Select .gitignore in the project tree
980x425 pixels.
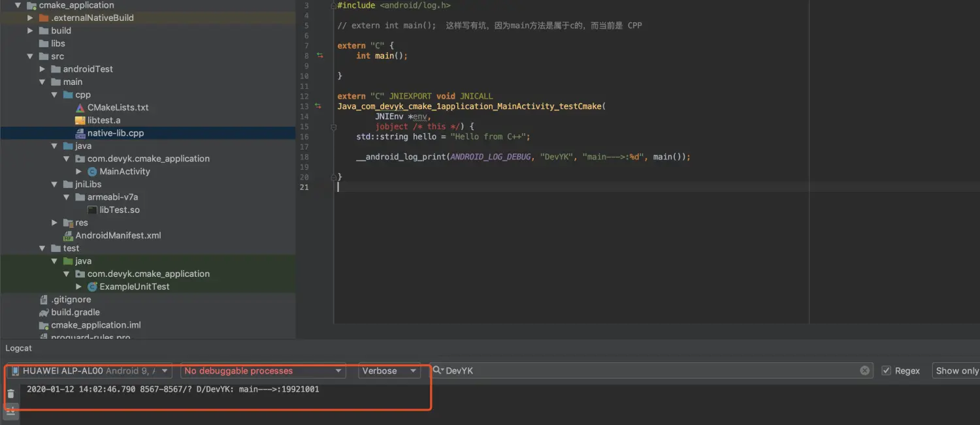tap(71, 300)
